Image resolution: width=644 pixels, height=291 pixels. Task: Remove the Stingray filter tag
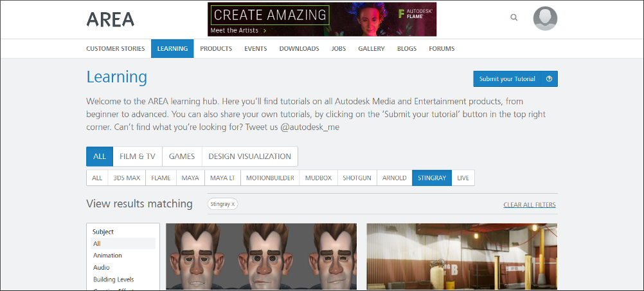pyautogui.click(x=233, y=204)
